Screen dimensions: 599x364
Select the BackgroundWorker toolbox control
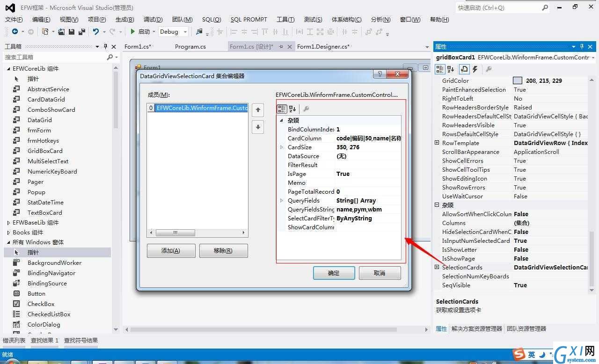54,262
